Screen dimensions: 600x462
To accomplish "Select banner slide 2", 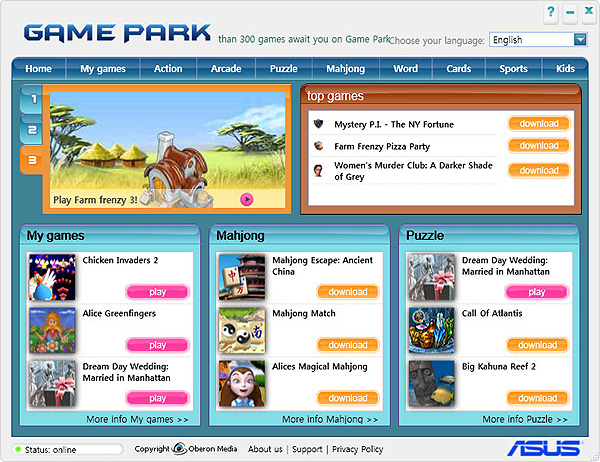I will pyautogui.click(x=32, y=130).
